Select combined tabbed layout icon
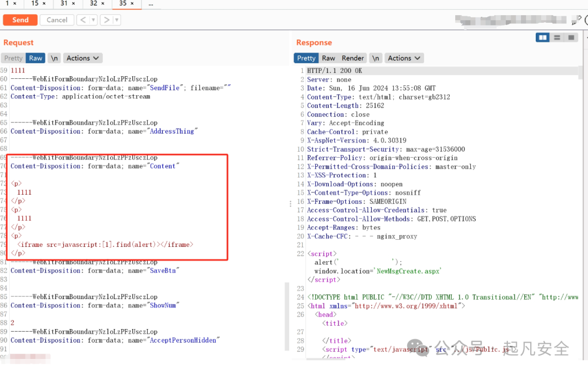 point(571,38)
